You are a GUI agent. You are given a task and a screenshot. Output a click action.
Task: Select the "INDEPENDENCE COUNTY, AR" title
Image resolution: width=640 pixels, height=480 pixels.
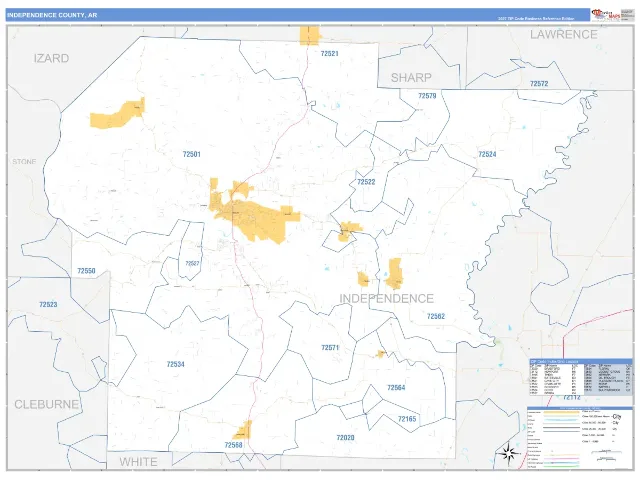[x=52, y=15]
